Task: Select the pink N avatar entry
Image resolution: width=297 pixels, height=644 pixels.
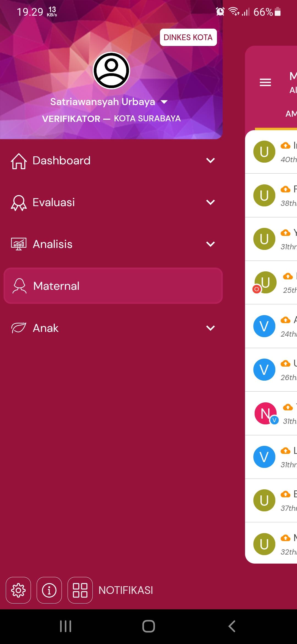Action: point(271,413)
